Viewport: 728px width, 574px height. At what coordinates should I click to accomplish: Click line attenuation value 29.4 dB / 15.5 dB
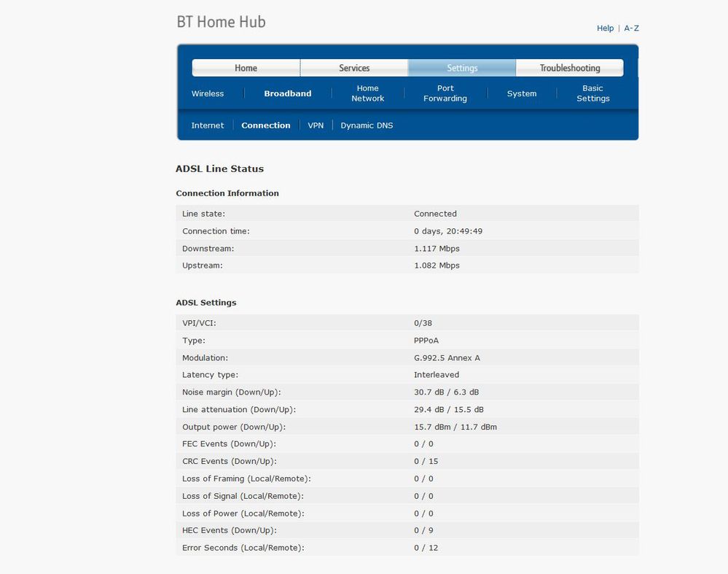click(x=448, y=409)
